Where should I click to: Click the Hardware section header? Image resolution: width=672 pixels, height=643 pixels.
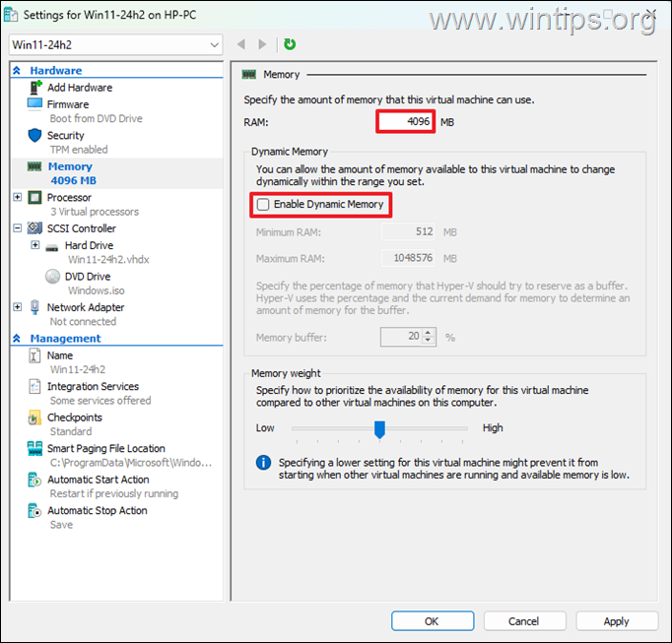56,70
